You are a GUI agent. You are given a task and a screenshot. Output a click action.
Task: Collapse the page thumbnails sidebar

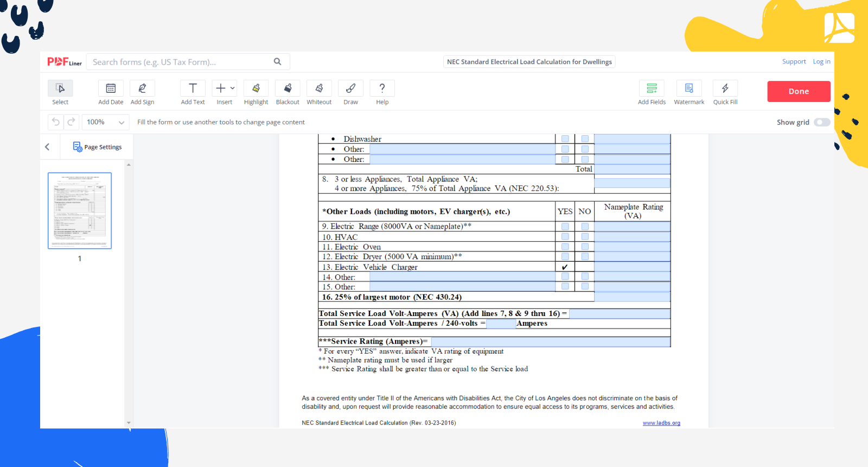[x=48, y=147]
